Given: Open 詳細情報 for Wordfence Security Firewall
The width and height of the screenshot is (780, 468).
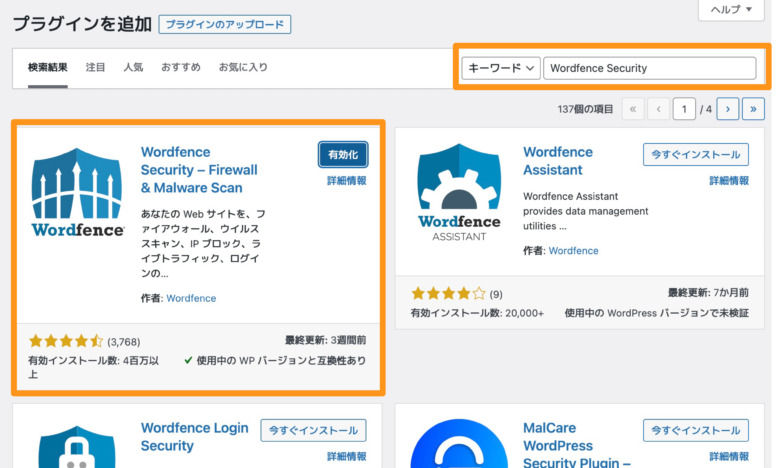Looking at the screenshot, I should 347,181.
